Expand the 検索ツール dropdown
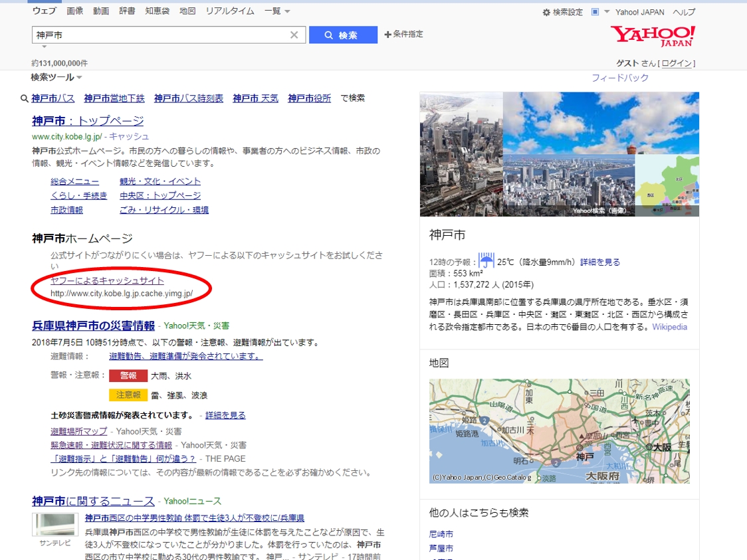This screenshot has width=747, height=560. click(56, 77)
